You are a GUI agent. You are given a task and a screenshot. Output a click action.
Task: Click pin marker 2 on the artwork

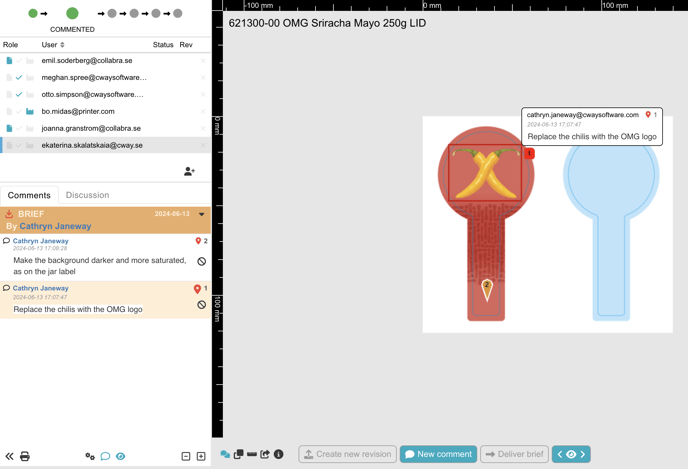487,289
